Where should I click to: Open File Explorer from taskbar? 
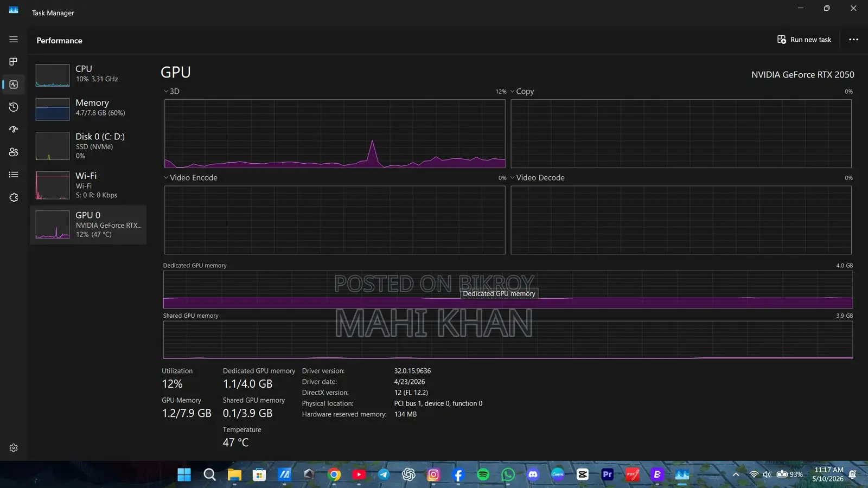pyautogui.click(x=234, y=474)
